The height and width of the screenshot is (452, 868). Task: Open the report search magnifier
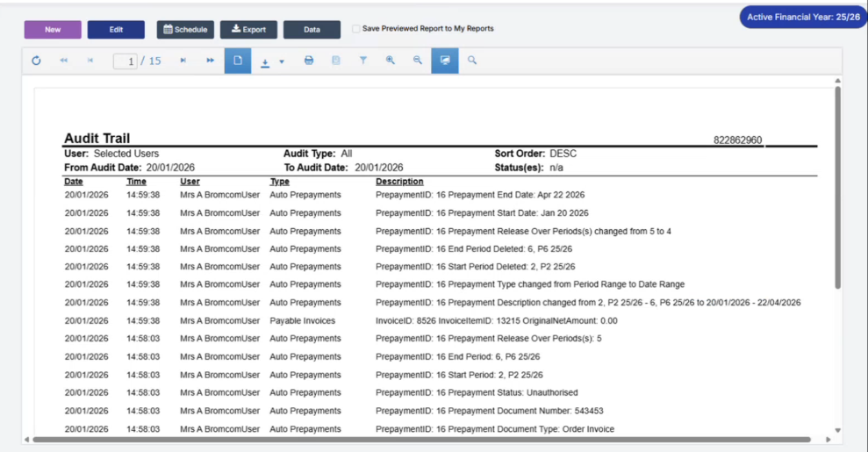tap(472, 61)
